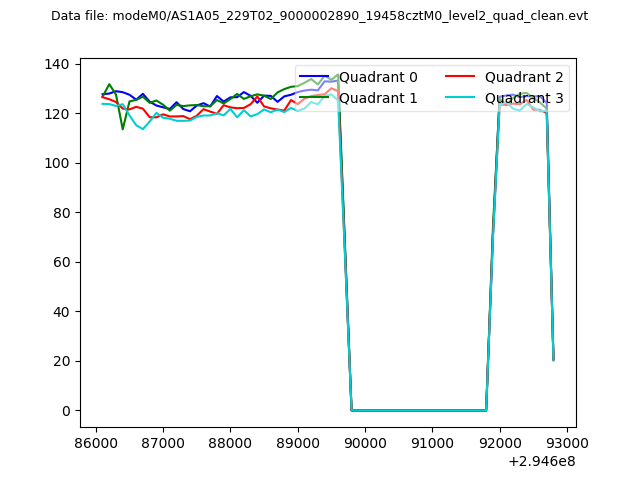Click the 0 y-axis tick label
The image size is (640, 480).
[x=65, y=411]
